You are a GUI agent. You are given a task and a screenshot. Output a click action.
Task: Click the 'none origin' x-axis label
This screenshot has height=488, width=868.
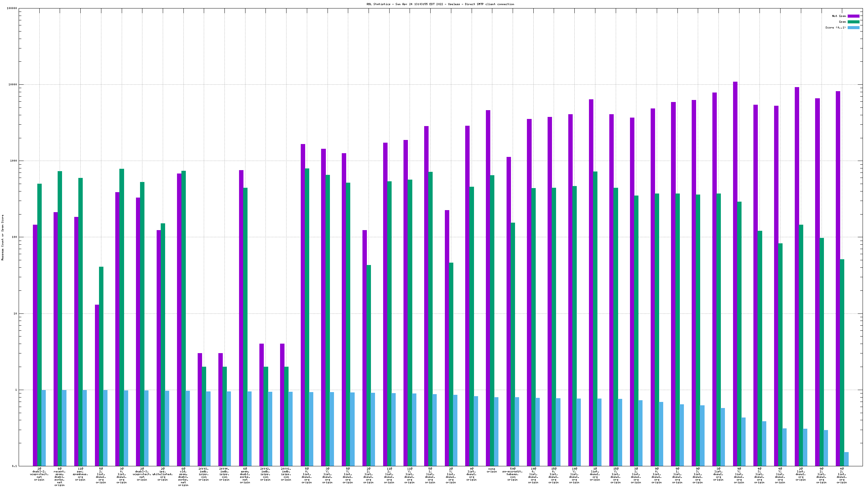pyautogui.click(x=492, y=470)
